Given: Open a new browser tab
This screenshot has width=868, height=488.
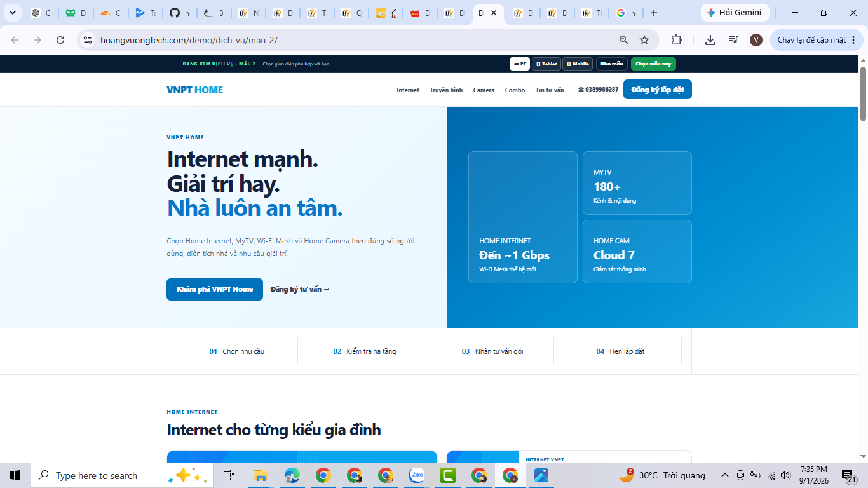Looking at the screenshot, I should pyautogui.click(x=654, y=13).
